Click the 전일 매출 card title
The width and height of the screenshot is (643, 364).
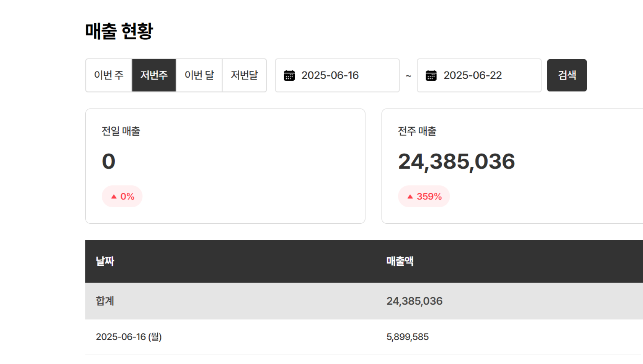[x=121, y=131]
